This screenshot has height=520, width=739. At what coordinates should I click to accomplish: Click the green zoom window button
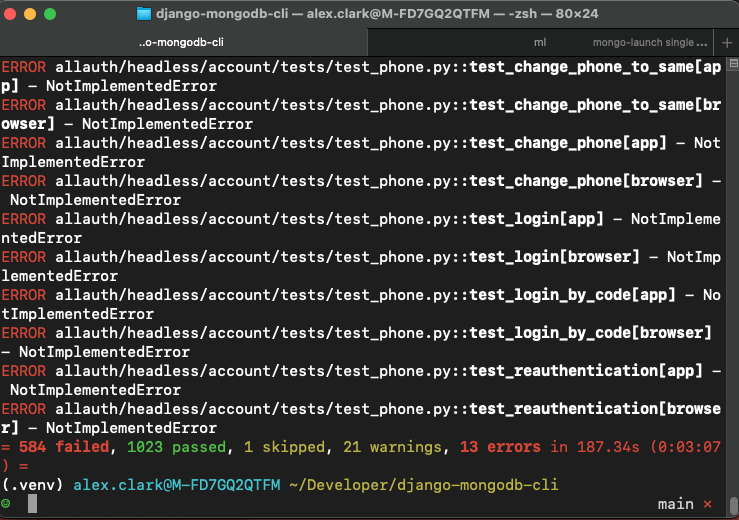[x=50, y=14]
